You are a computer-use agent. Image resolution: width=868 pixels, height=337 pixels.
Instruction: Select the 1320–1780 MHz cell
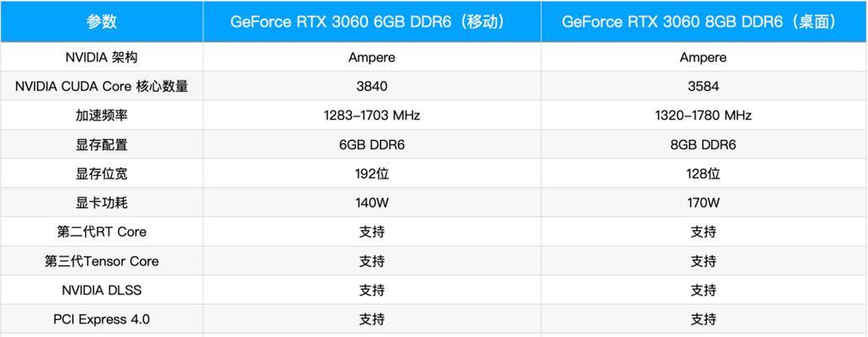(703, 115)
